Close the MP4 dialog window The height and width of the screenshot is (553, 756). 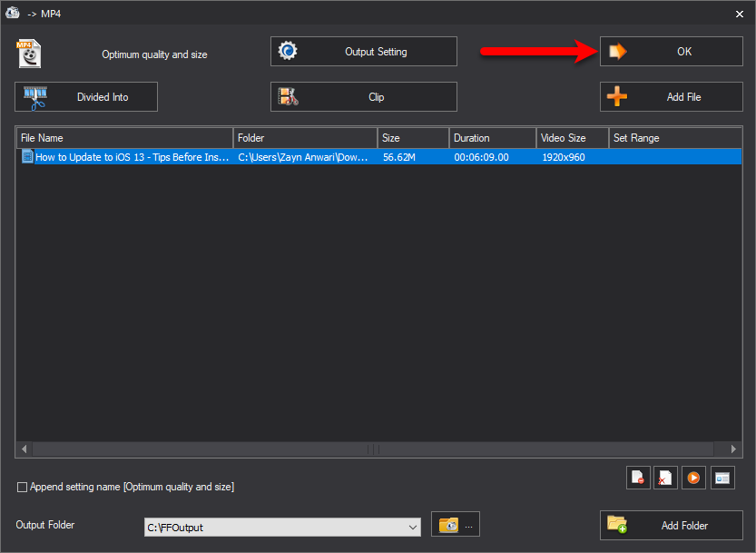(739, 14)
